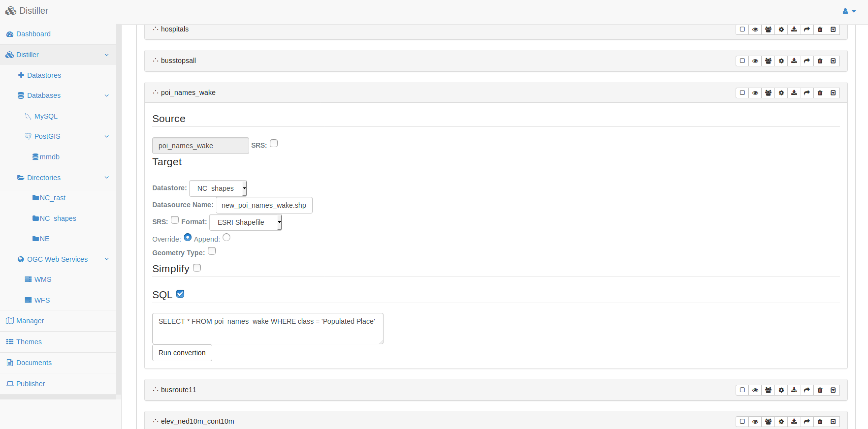Uncheck the SQL checkbox
The width and height of the screenshot is (868, 429).
point(180,294)
